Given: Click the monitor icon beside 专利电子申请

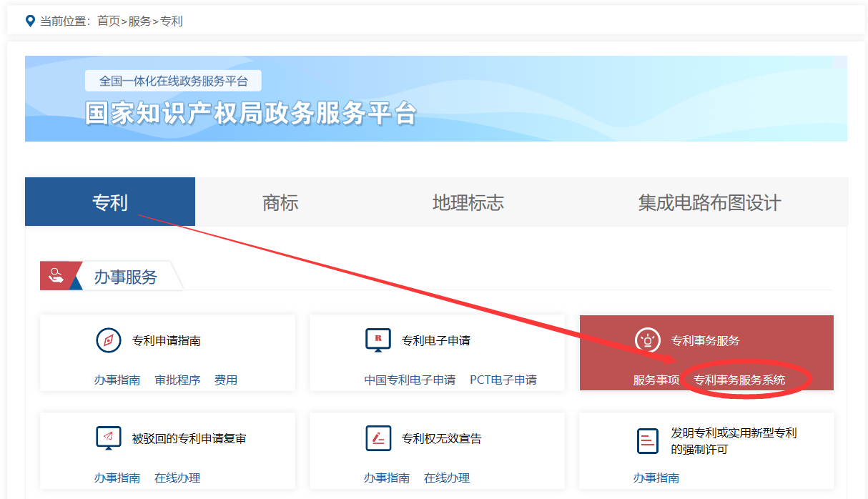Looking at the screenshot, I should (x=378, y=340).
